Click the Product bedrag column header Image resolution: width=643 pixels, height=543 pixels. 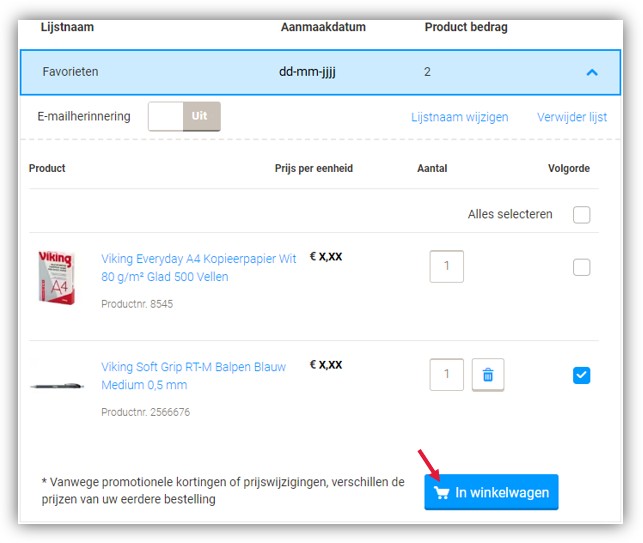466,27
